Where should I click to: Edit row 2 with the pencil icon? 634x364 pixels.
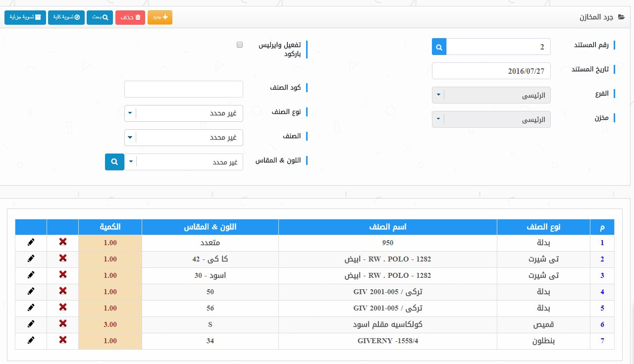click(31, 259)
